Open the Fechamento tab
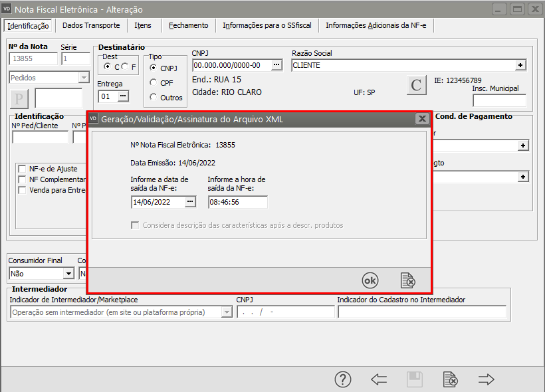545x392 pixels. (x=188, y=25)
